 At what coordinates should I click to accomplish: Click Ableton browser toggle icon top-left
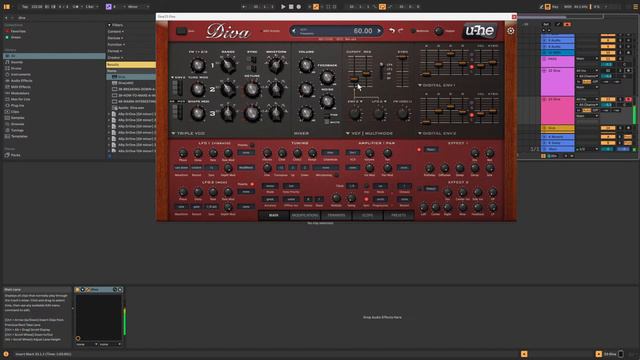coord(7,7)
